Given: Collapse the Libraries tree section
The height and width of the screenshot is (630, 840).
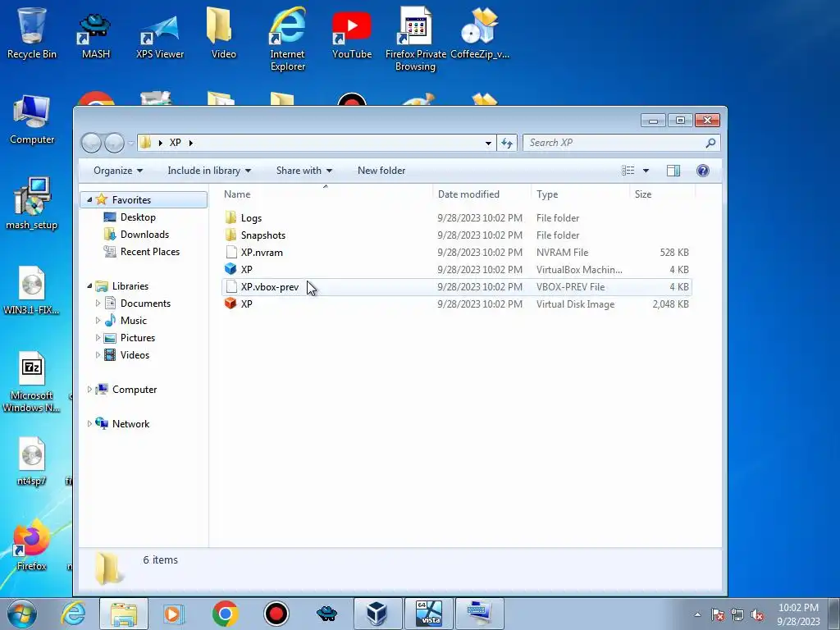Looking at the screenshot, I should pyautogui.click(x=89, y=286).
